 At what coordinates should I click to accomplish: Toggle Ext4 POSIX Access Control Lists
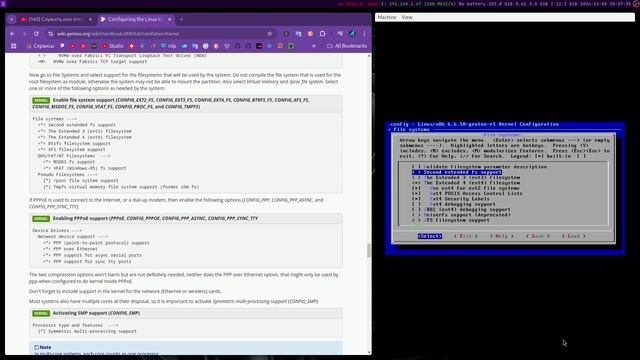(467, 193)
